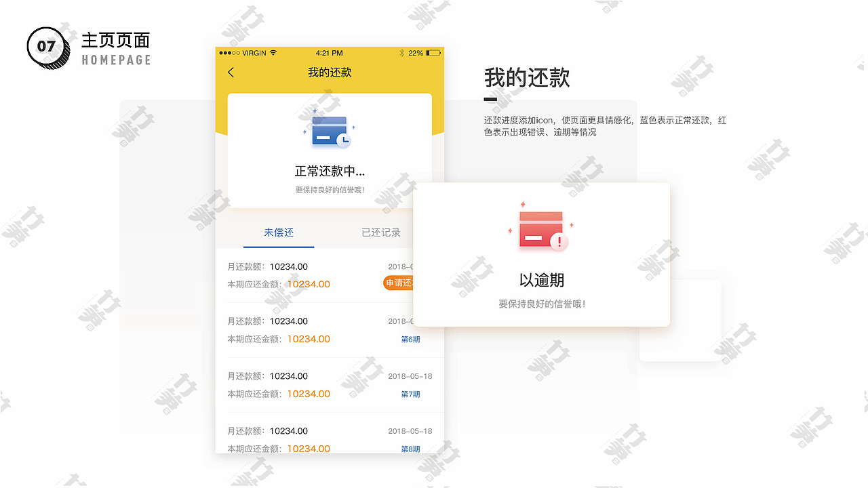868x488 pixels.
Task: Select the orange 10234.00 amount
Action: coord(308,284)
